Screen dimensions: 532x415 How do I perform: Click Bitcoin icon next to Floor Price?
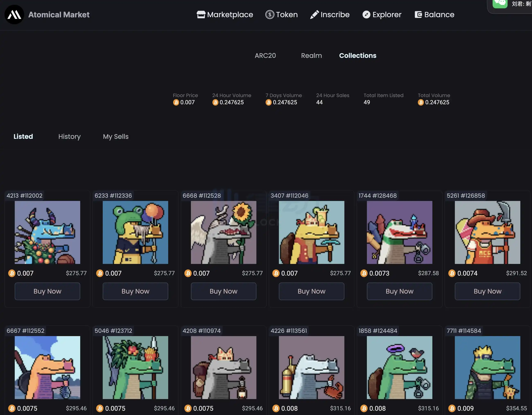(x=176, y=102)
